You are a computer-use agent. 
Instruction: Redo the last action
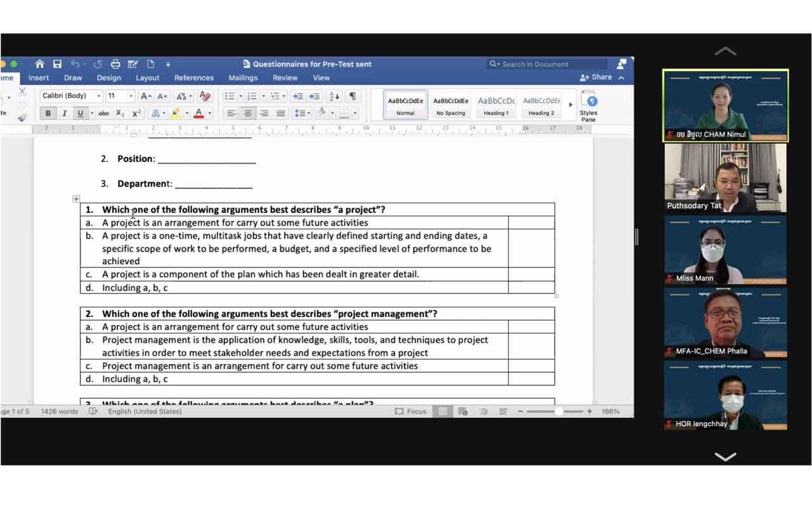click(98, 64)
